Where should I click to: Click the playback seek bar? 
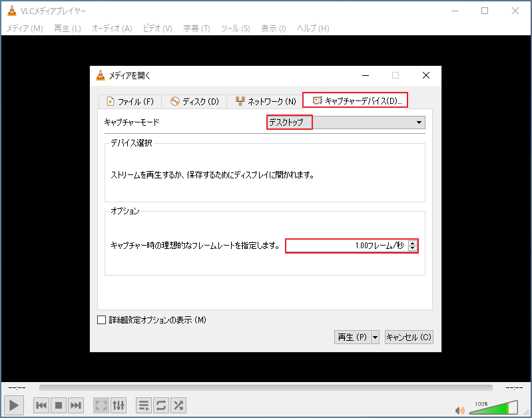point(266,387)
